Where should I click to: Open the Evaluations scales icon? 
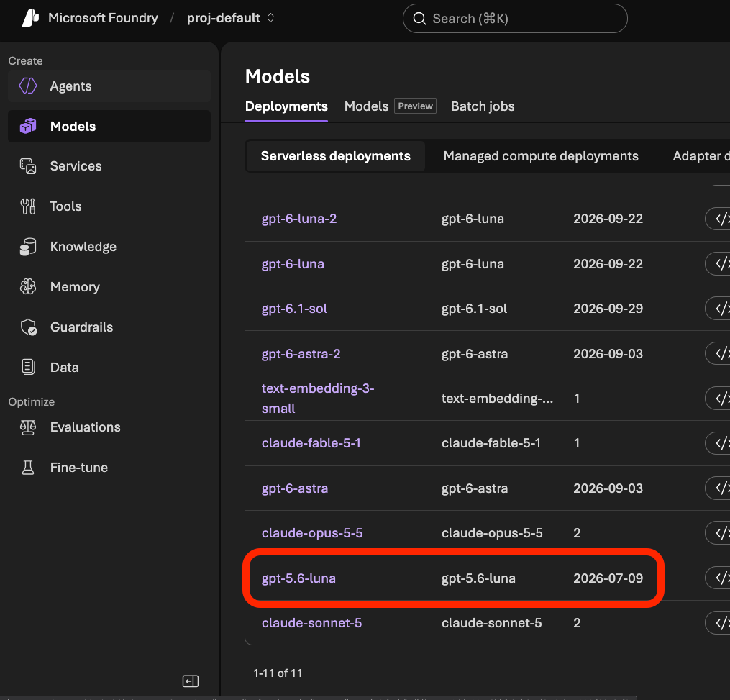tap(28, 427)
